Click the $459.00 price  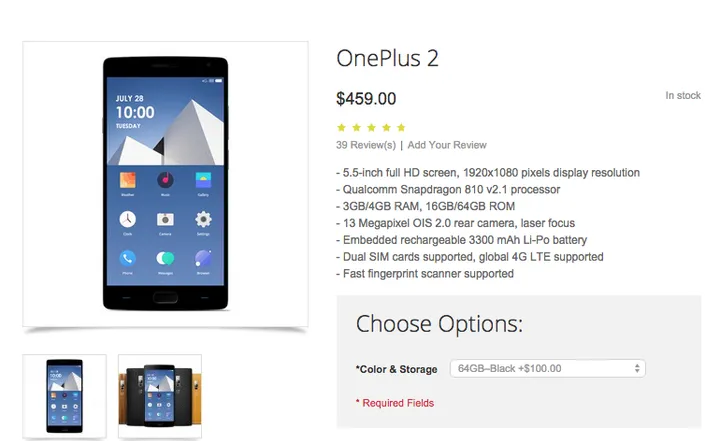tap(366, 98)
